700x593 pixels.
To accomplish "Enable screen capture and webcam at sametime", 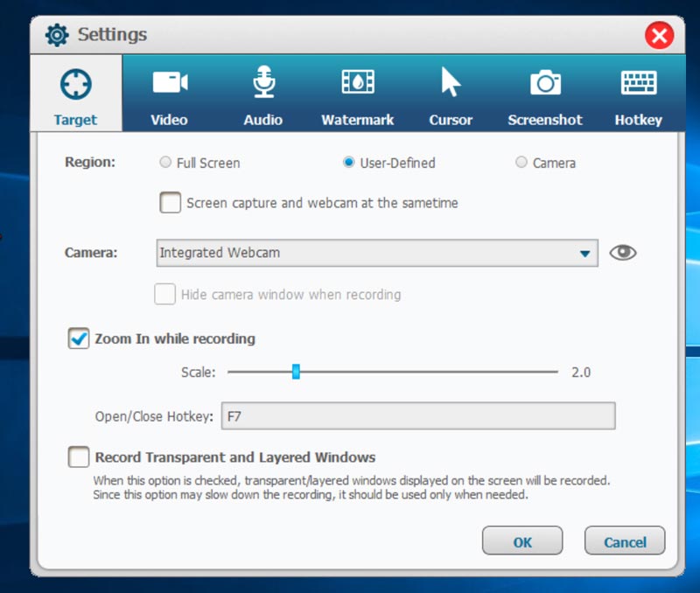I will pyautogui.click(x=170, y=203).
